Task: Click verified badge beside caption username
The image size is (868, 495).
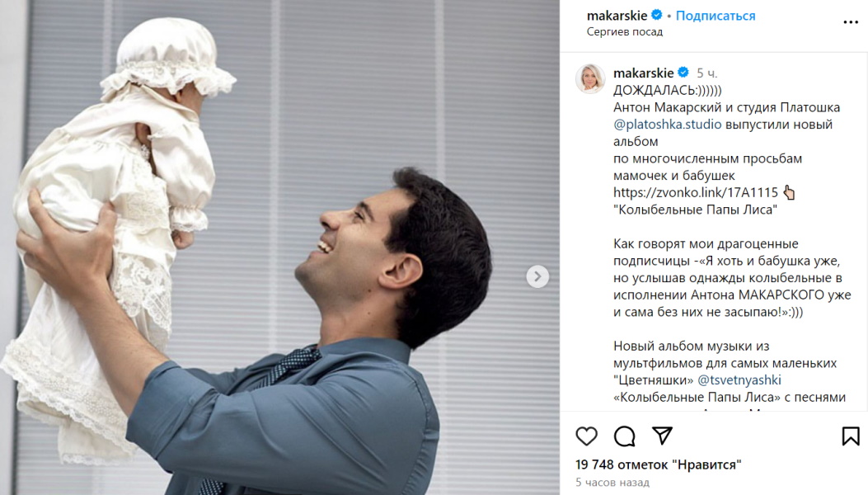Action: point(683,72)
